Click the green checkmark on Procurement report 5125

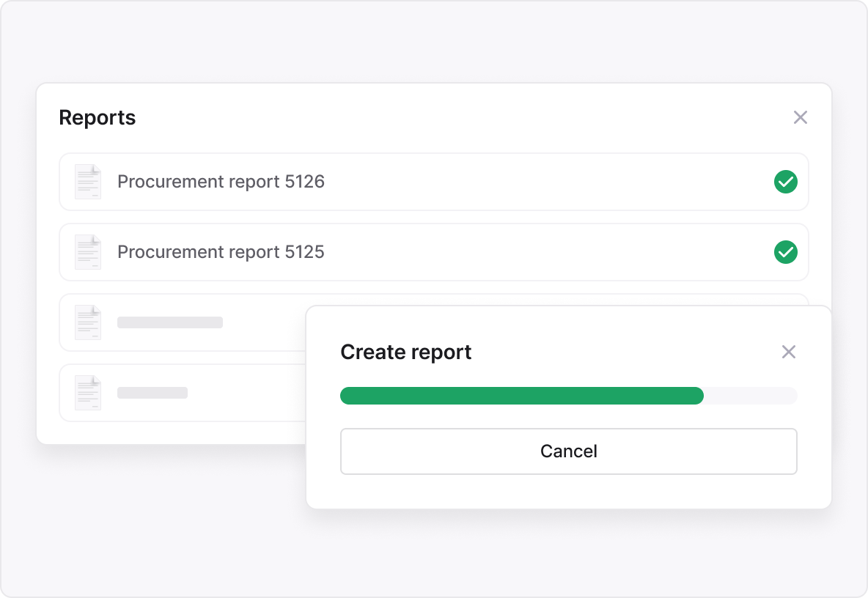(785, 252)
